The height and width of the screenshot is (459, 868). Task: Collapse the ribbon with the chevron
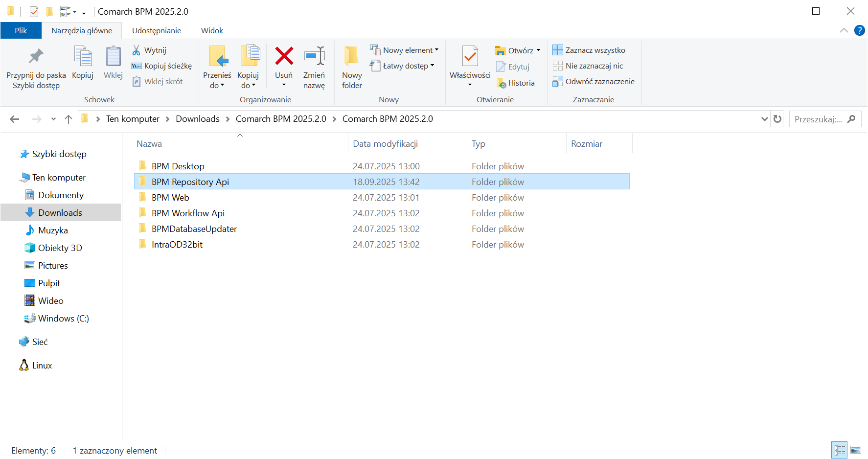click(x=844, y=30)
